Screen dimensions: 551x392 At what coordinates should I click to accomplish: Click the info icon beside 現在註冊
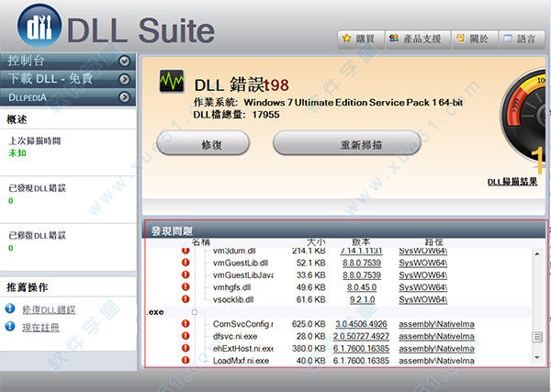tap(10, 327)
